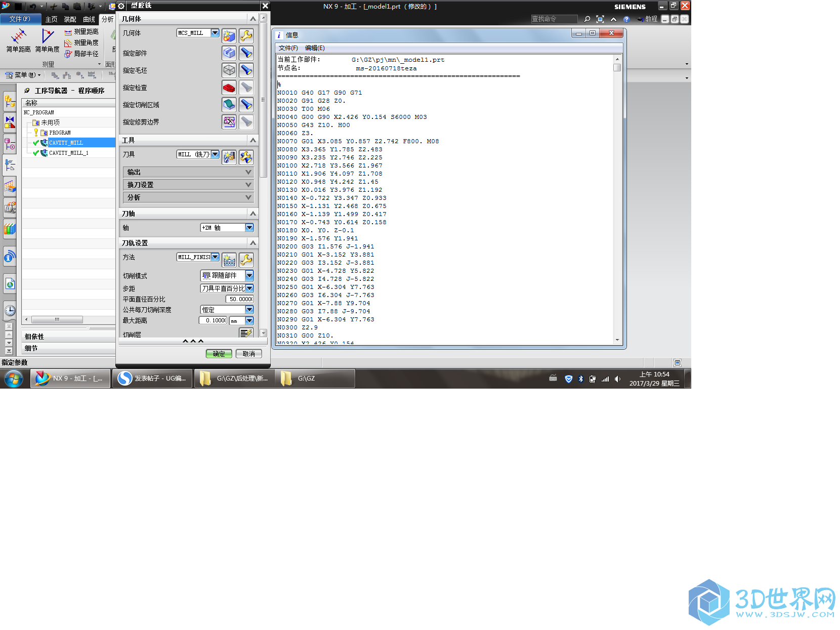Click the 最大距离 value field
This screenshot has width=840, height=630.
click(x=213, y=320)
